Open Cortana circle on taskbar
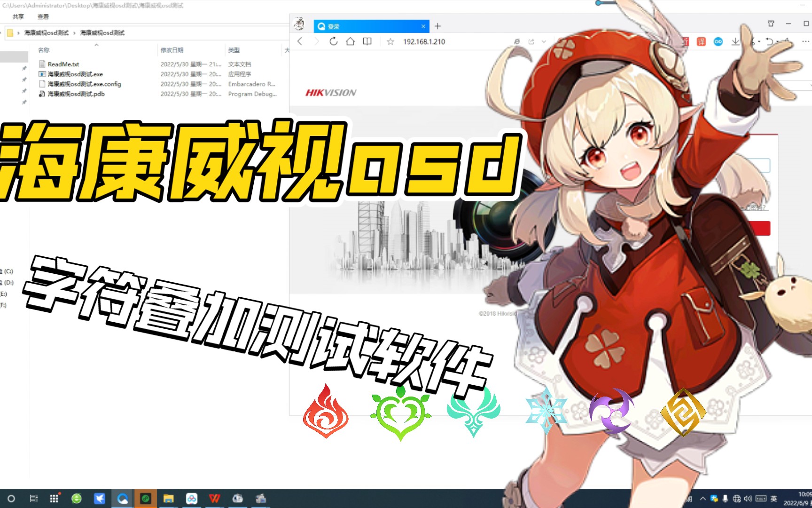 tap(11, 499)
